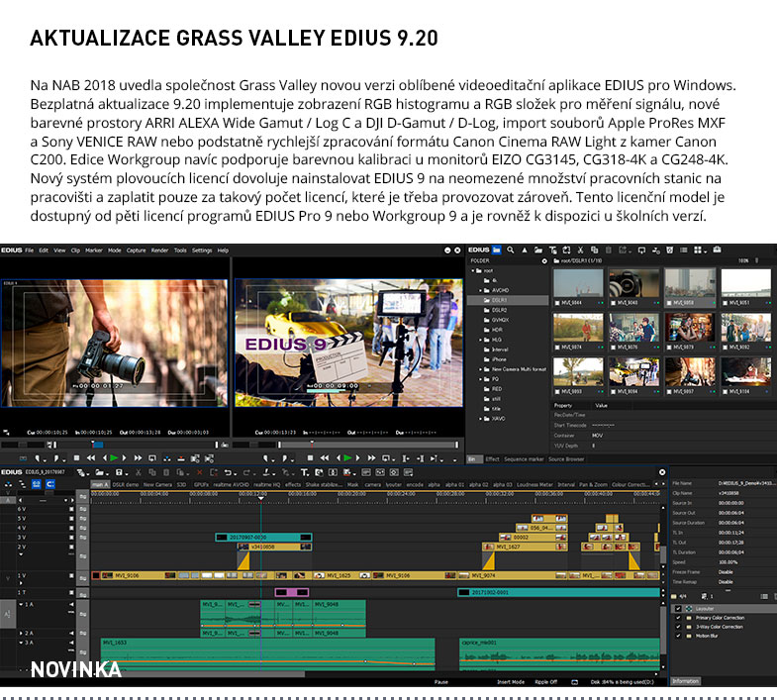
Task: Play the source player clip
Action: click(x=114, y=458)
